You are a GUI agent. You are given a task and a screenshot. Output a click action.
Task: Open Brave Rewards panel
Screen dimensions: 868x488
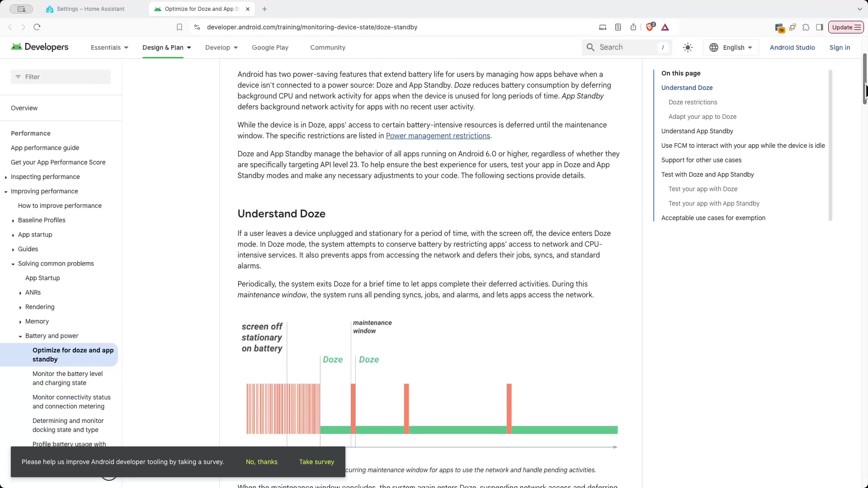[665, 27]
